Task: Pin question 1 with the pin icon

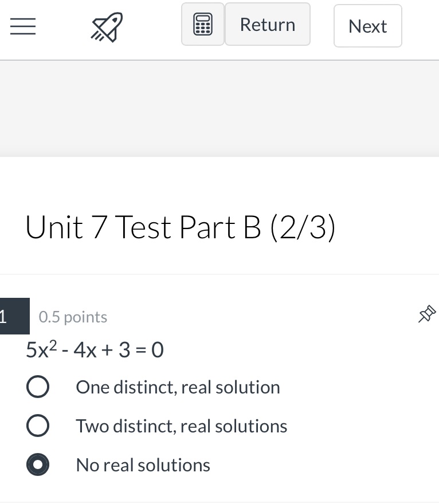Action: [x=426, y=314]
